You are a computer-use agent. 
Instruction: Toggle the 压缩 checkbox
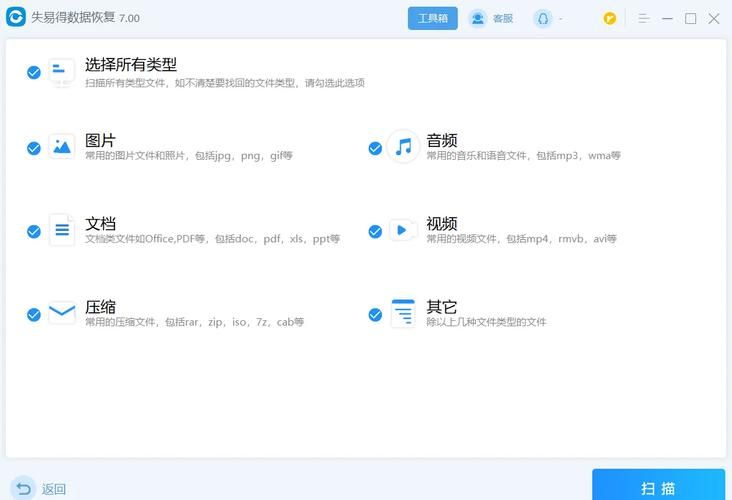[x=34, y=314]
